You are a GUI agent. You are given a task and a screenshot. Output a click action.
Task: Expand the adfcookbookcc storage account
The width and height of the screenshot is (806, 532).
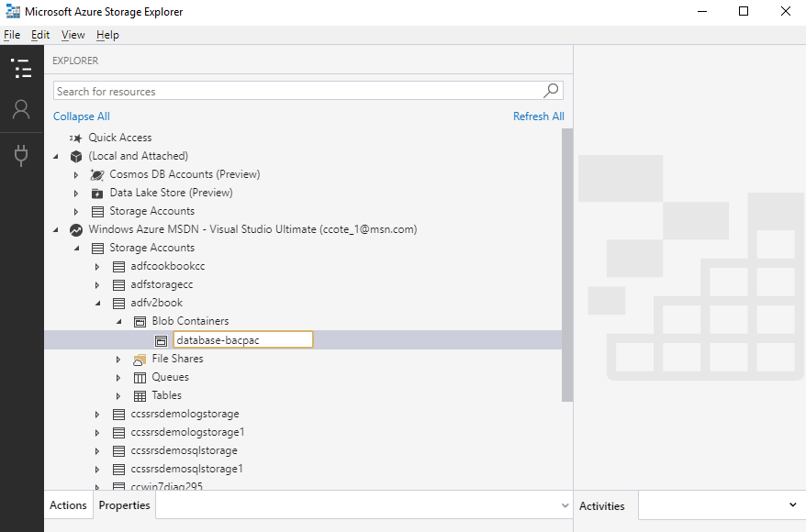[x=97, y=267]
